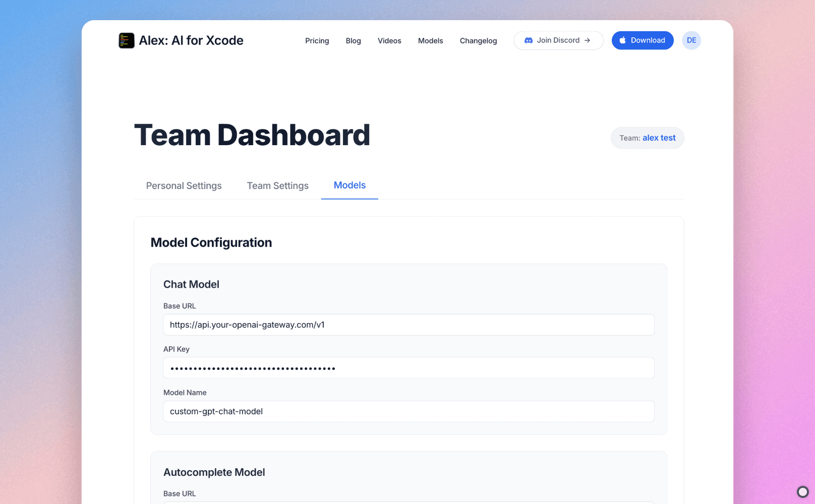Click the Discord logo icon
815x504 pixels.
tap(529, 40)
